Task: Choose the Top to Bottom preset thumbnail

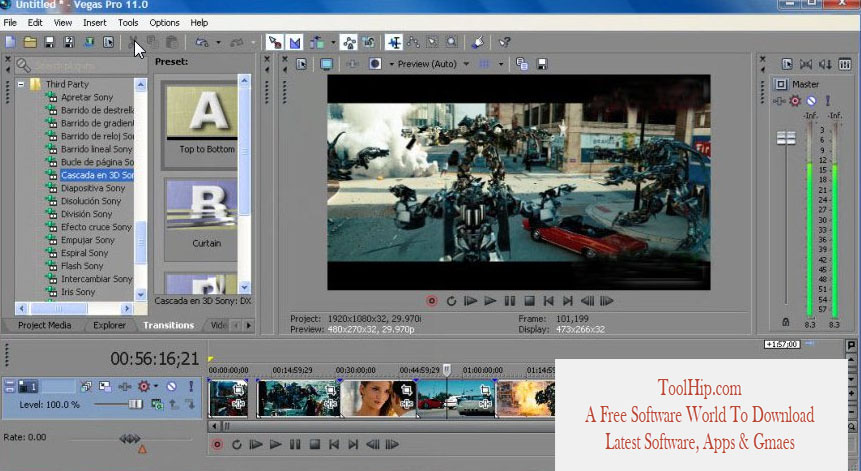Action: point(202,112)
